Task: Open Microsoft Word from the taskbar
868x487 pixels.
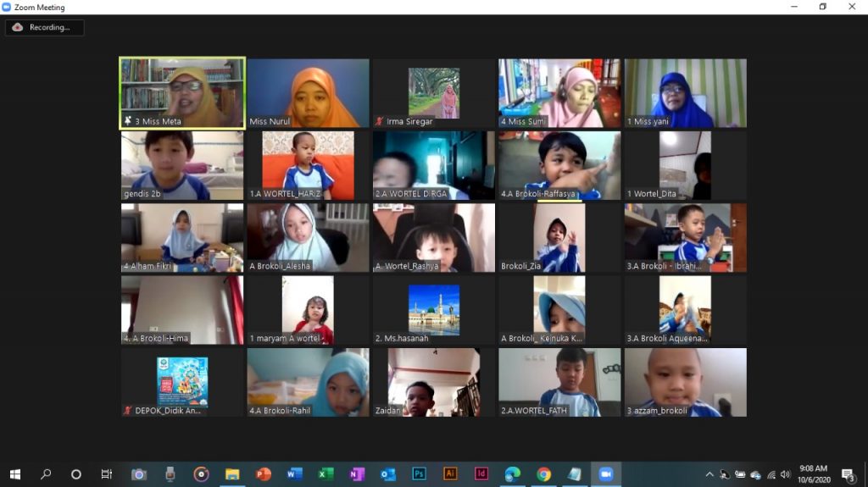Action: 294,474
